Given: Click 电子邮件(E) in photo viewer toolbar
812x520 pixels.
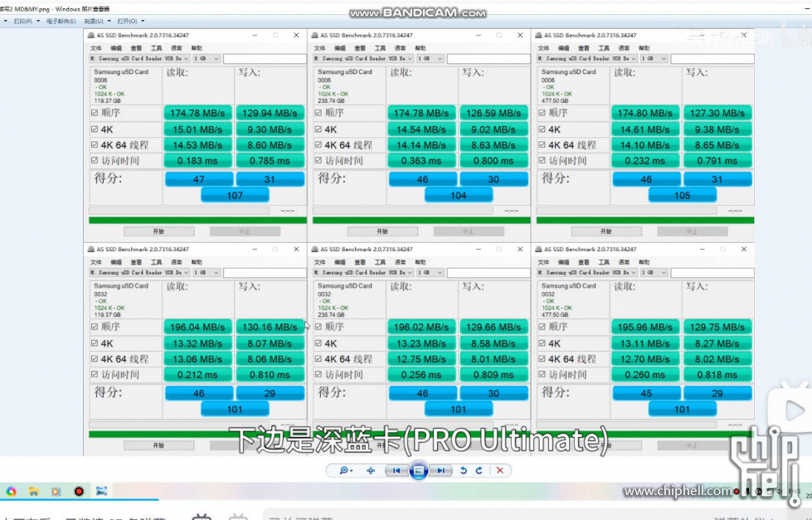Looking at the screenshot, I should pyautogui.click(x=61, y=22).
